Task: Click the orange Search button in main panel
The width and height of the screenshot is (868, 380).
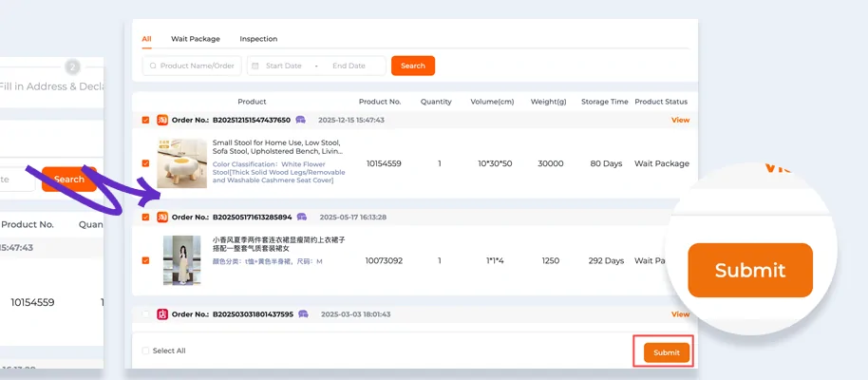Action: [x=413, y=66]
